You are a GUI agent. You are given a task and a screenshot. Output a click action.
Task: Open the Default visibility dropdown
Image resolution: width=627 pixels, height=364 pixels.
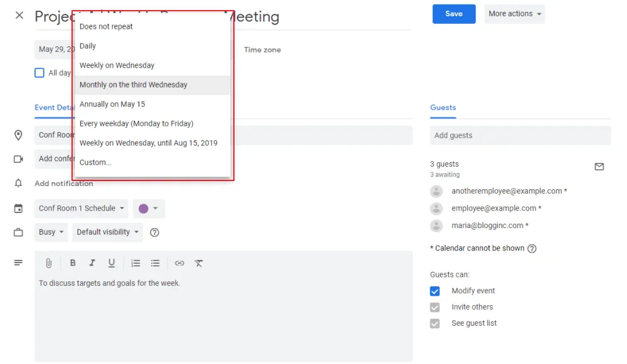tap(108, 232)
